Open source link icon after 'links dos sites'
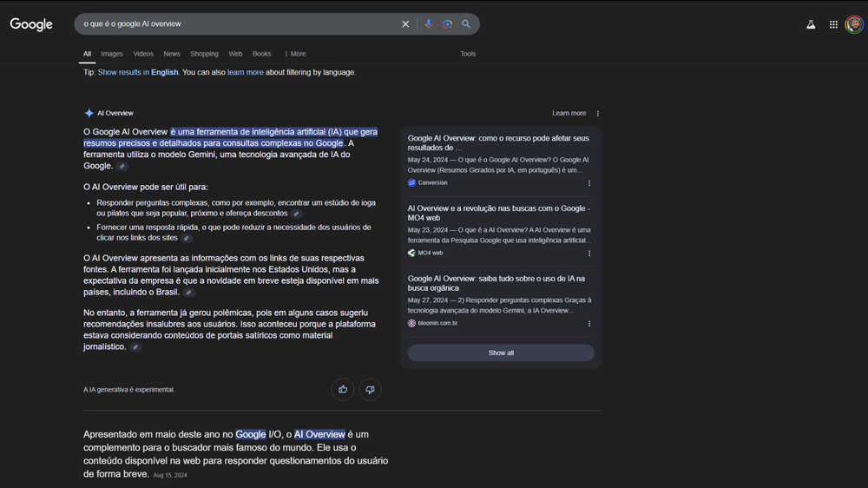The image size is (868, 488). point(187,238)
